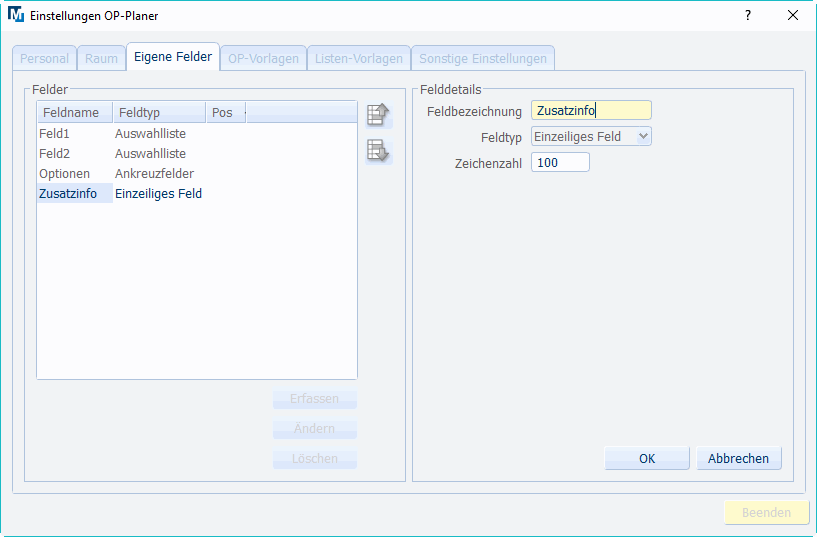817x537 pixels.
Task: Switch to the Raum tab
Action: (101, 58)
